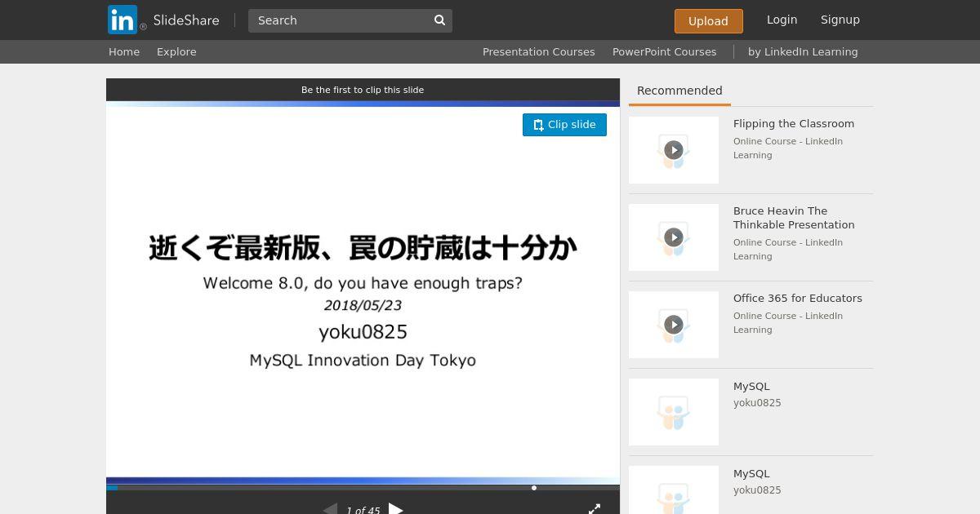Go to previous slide arrow

pos(330,509)
